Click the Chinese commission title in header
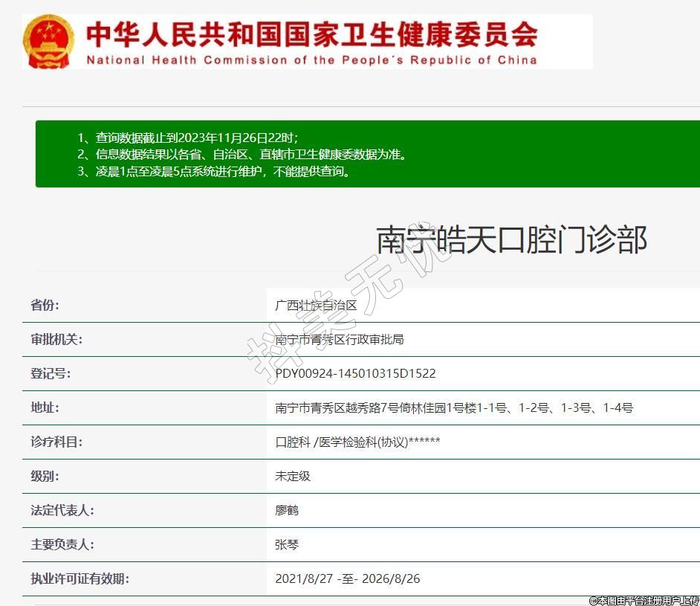The image size is (700, 606). tap(311, 33)
